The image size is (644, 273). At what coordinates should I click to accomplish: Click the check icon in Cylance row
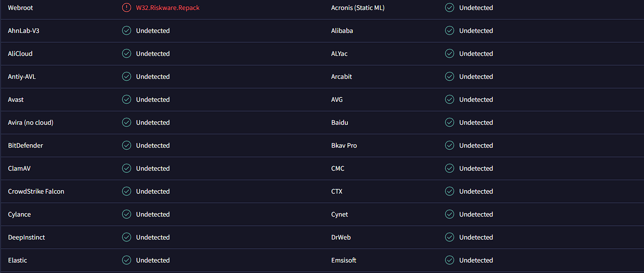(x=127, y=215)
